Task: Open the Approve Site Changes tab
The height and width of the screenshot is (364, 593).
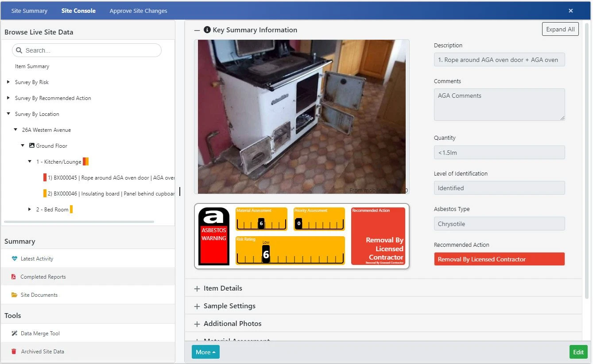Action: point(138,11)
